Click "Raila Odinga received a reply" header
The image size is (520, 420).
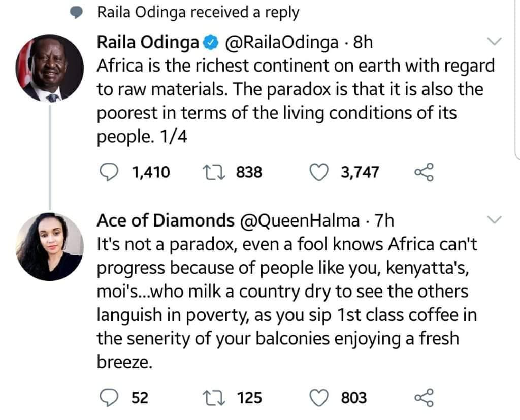pos(198,13)
